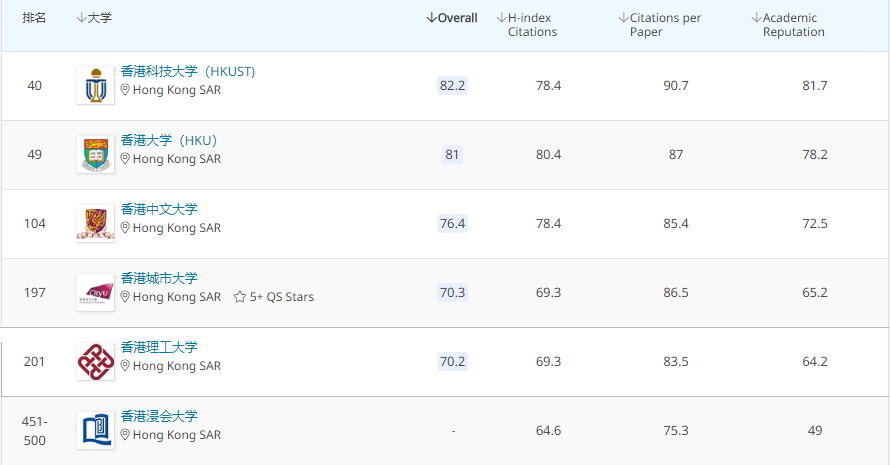Click the Hong Kong Baptist University logo
Image resolution: width=890 pixels, height=465 pixels.
95,430
